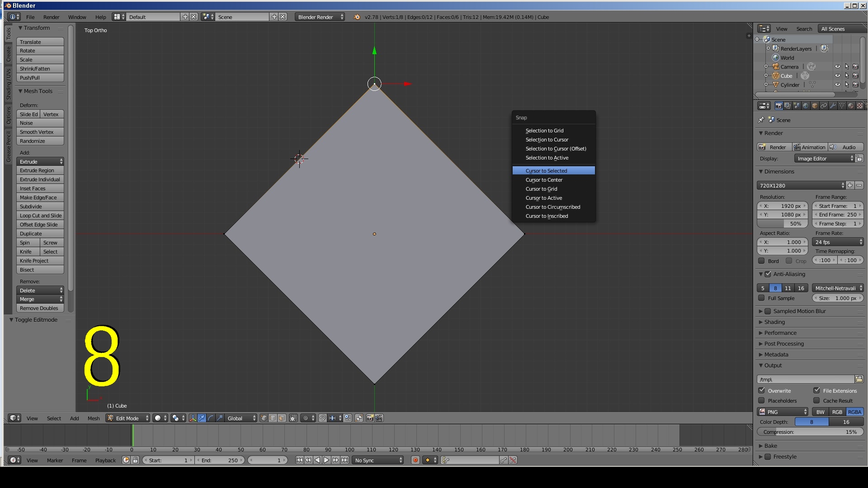Image resolution: width=868 pixels, height=488 pixels.
Task: Open the Modifiers wrench properties tab
Action: point(833,106)
